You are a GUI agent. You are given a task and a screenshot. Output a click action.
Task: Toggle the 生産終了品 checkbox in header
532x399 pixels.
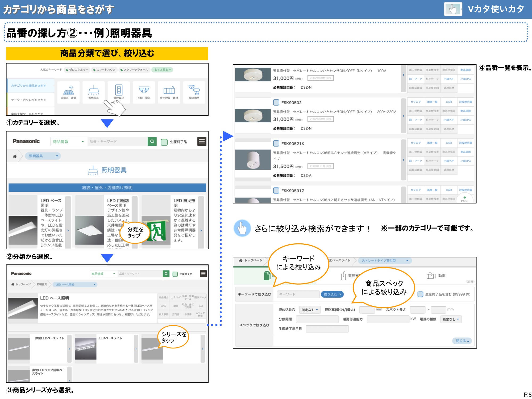point(164,142)
